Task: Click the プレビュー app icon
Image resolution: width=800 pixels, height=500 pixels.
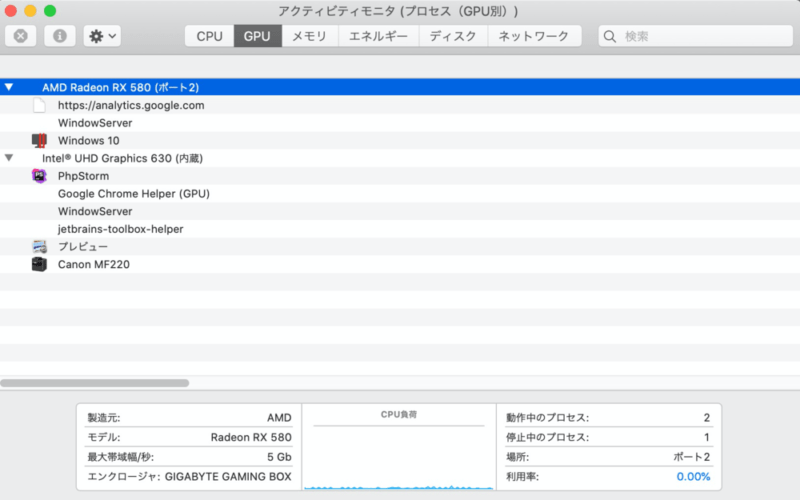Action: tap(39, 246)
